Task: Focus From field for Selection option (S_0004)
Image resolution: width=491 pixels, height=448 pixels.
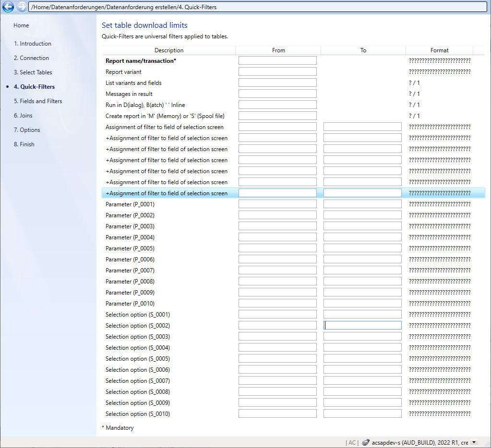Action: 277,348
